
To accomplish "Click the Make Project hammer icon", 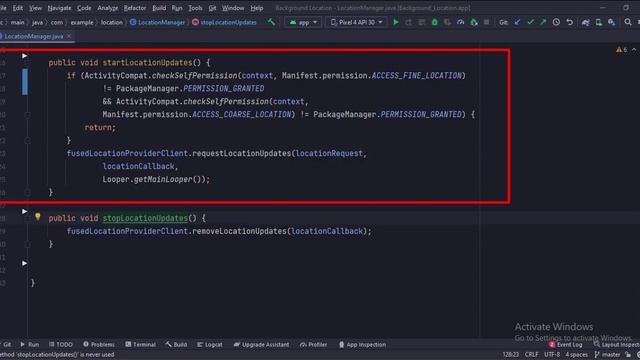I will tap(271, 22).
